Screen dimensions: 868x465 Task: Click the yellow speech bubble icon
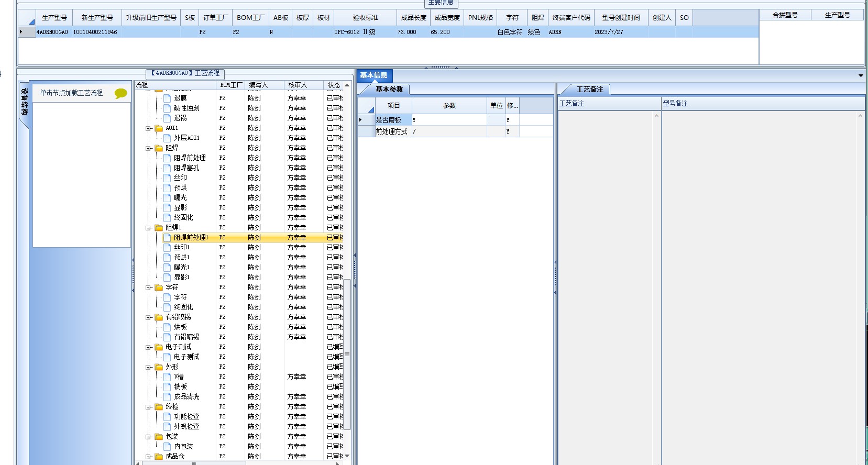click(x=121, y=93)
